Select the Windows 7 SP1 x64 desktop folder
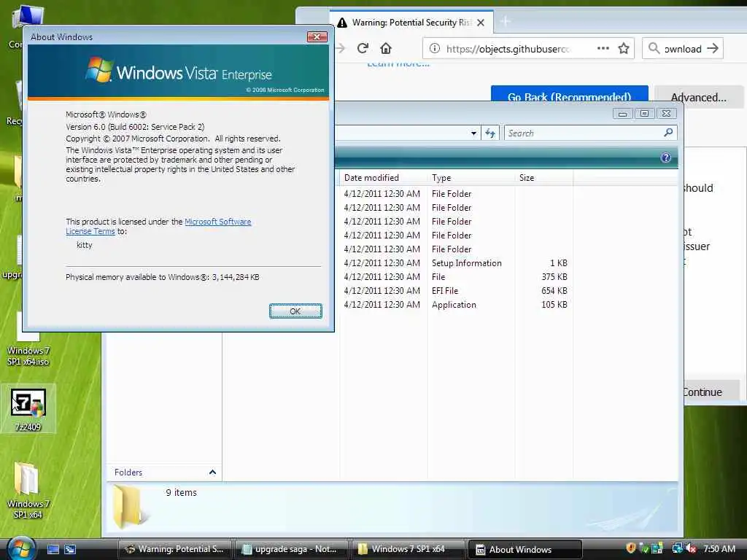747x560 pixels. coord(27,491)
